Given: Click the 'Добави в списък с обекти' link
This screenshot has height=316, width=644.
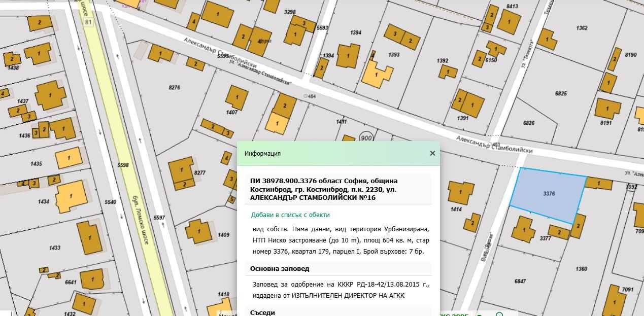Looking at the screenshot, I should [x=290, y=215].
